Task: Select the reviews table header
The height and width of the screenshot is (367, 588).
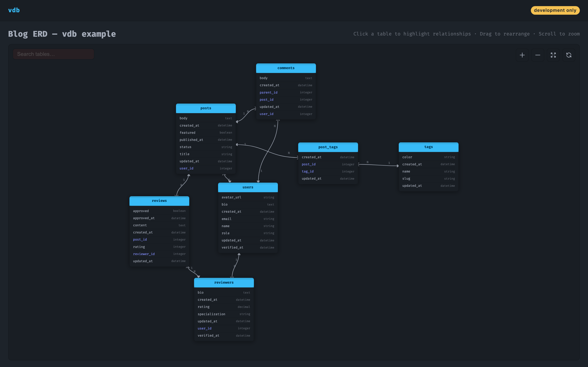Action: [159, 201]
